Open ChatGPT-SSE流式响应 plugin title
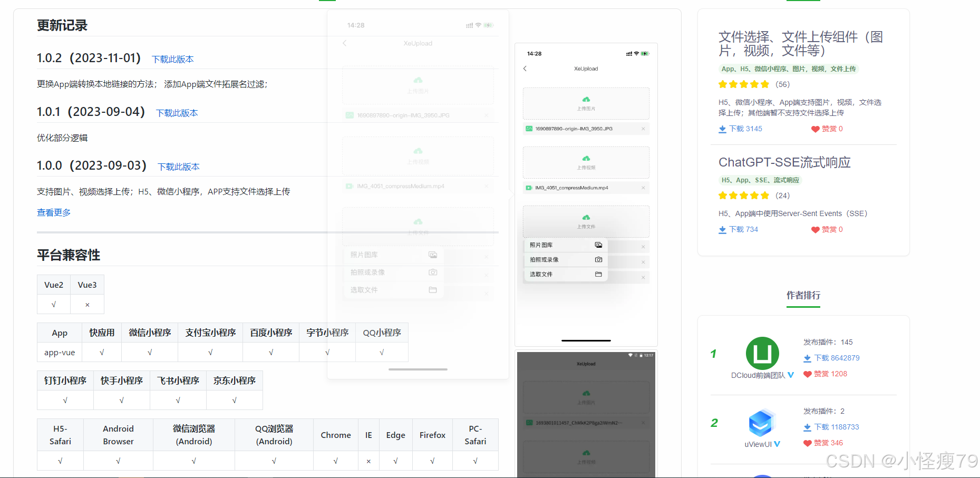This screenshot has height=478, width=980. coord(784,162)
